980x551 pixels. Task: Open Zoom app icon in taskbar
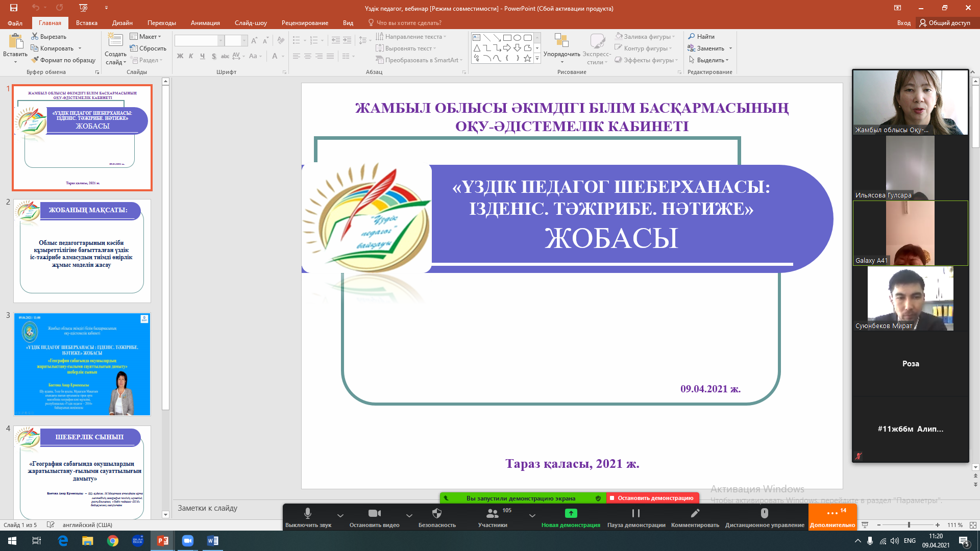pyautogui.click(x=188, y=541)
